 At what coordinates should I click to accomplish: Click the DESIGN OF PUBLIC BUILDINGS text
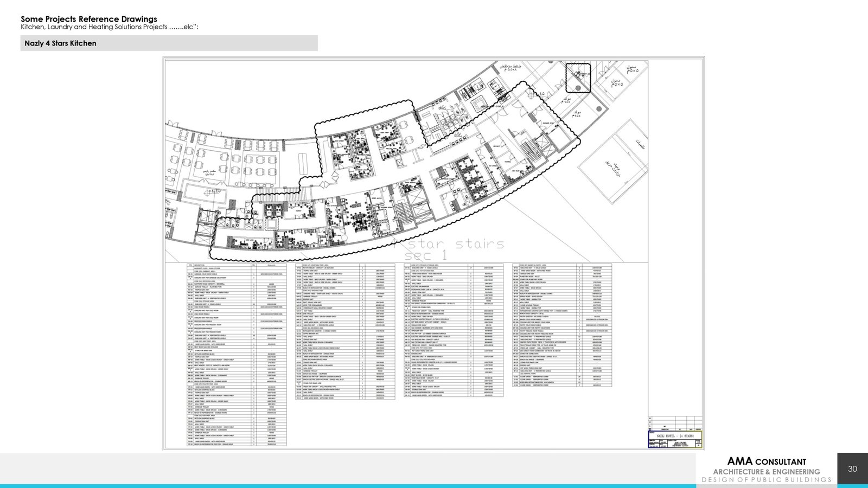[x=766, y=480]
